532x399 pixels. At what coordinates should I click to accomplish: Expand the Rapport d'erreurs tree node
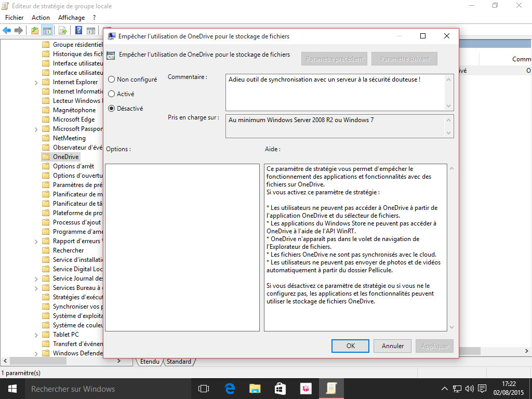(36, 241)
